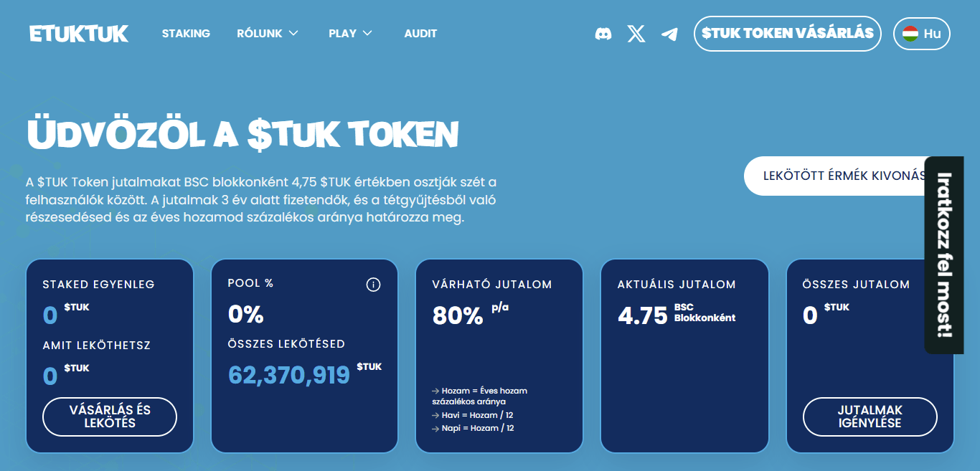Click the Amit Leköthetsz label

[x=96, y=346]
